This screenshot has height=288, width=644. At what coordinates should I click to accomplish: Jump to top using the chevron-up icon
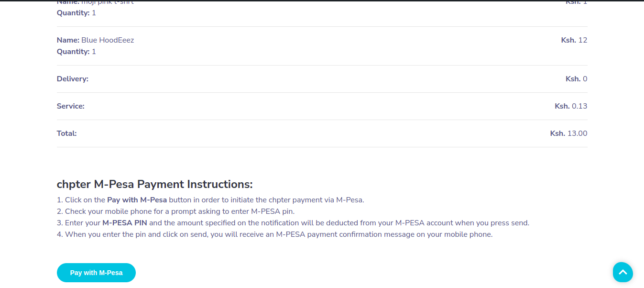[623, 272]
